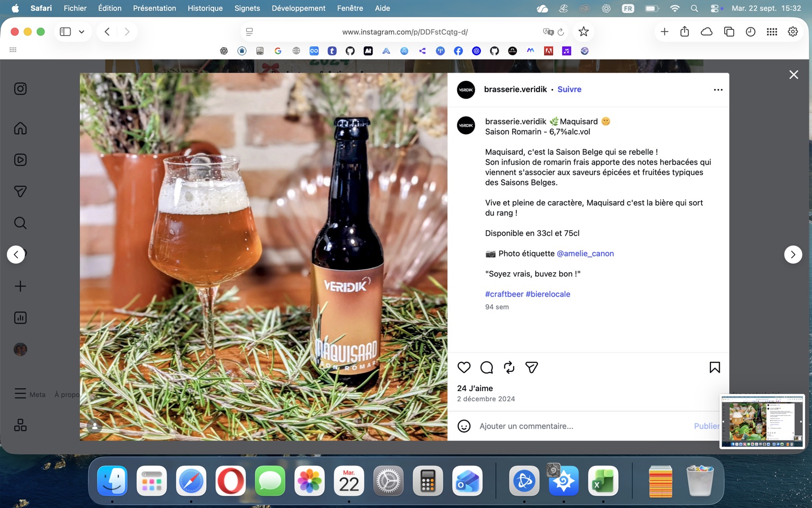The image size is (812, 508).
Task: Go to Instagram Home in sidebar
Action: (x=20, y=128)
